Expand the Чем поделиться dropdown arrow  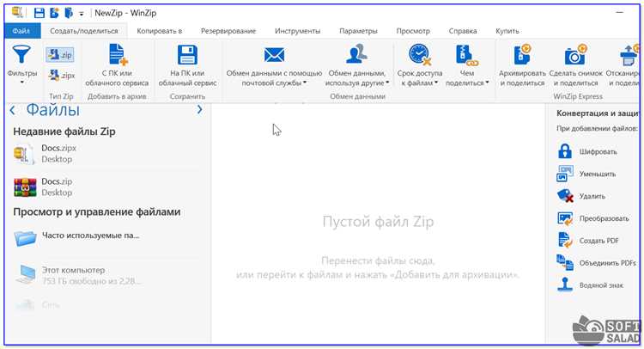pyautogui.click(x=487, y=83)
